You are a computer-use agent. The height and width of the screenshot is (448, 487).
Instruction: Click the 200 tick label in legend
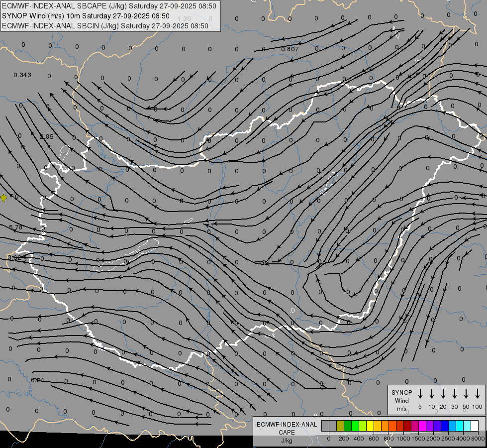[x=344, y=439]
